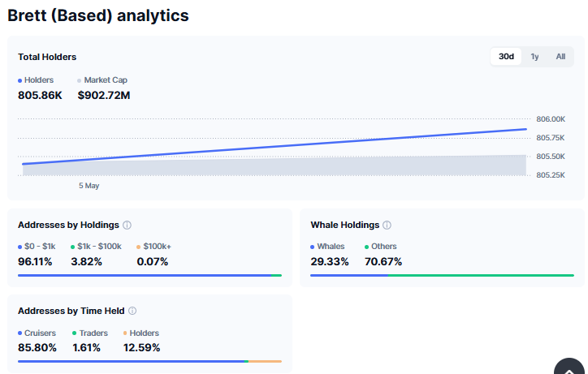The width and height of the screenshot is (588, 374).
Task: Click the 3.82% value
Action: coord(86,261)
